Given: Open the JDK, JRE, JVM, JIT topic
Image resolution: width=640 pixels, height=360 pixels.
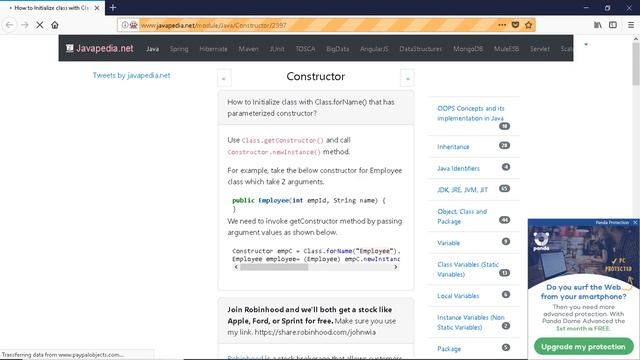Looking at the screenshot, I should (x=462, y=190).
